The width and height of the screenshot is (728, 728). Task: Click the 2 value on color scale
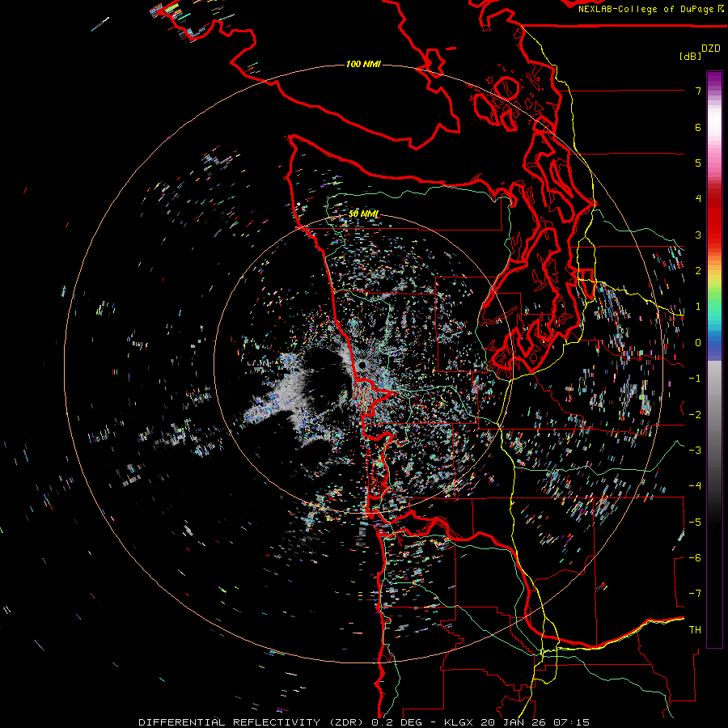(x=698, y=271)
